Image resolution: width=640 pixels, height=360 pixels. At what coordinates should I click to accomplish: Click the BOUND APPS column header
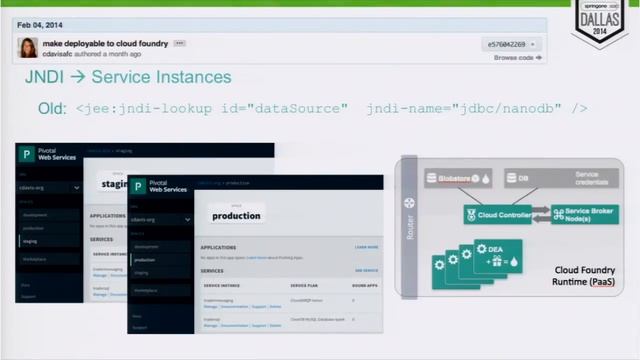pos(364,286)
